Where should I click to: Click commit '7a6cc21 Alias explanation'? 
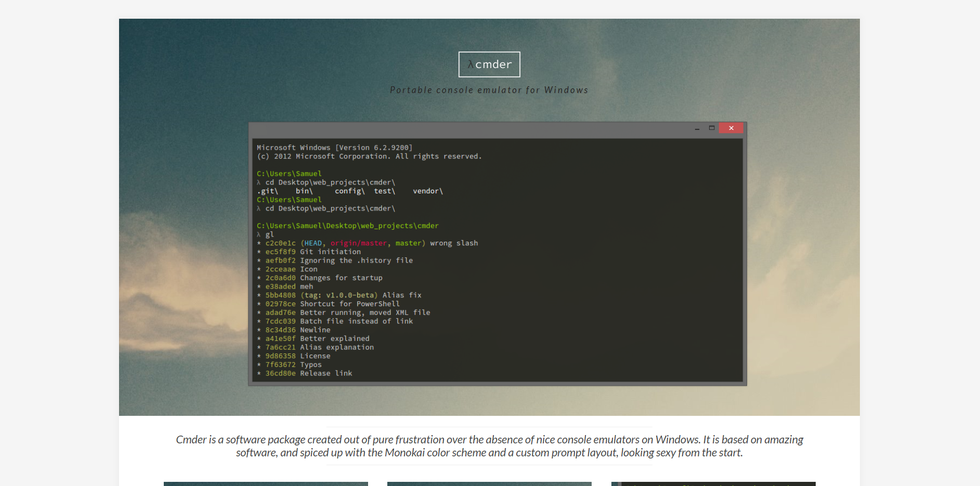click(x=315, y=347)
